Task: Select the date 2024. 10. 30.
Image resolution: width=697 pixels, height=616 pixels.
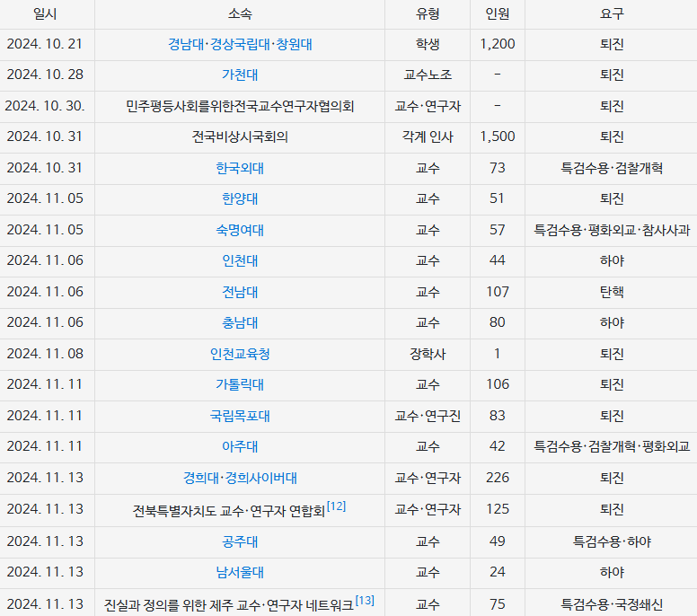Action: click(45, 106)
